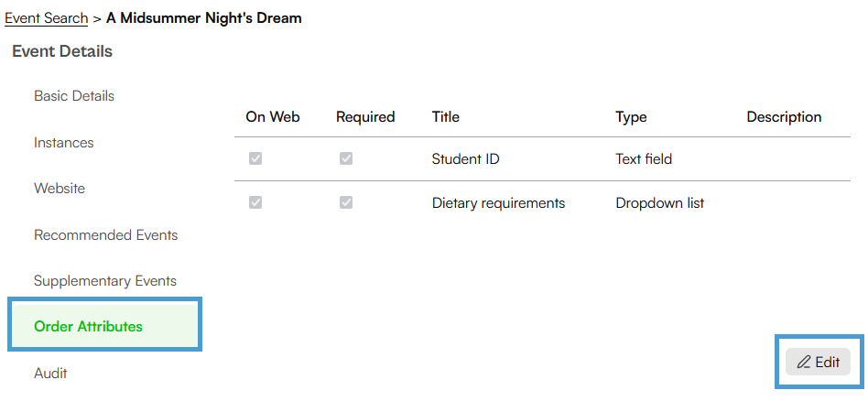This screenshot has height=412, width=868.
Task: Click the pencil icon on Edit button
Action: (x=803, y=363)
